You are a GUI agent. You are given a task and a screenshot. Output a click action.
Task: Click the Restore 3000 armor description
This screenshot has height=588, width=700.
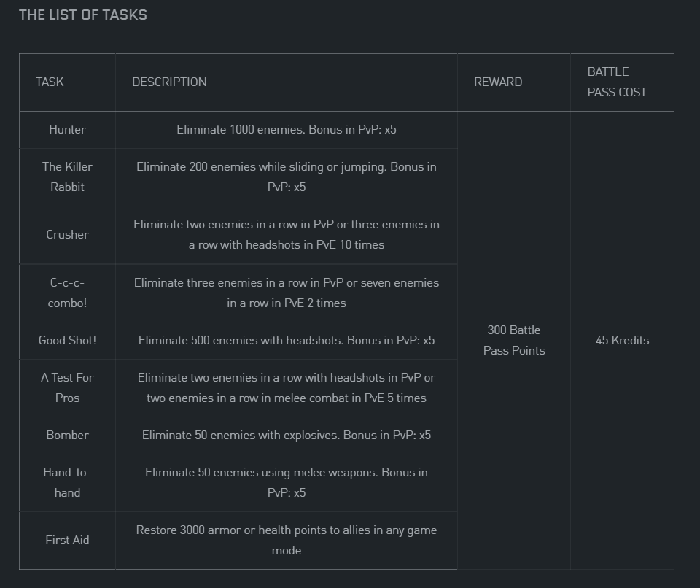point(287,540)
